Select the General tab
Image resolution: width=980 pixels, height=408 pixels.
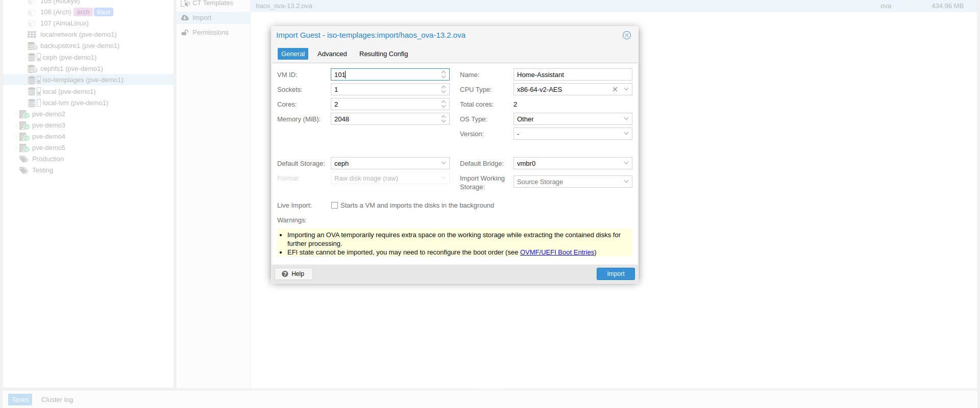[293, 54]
